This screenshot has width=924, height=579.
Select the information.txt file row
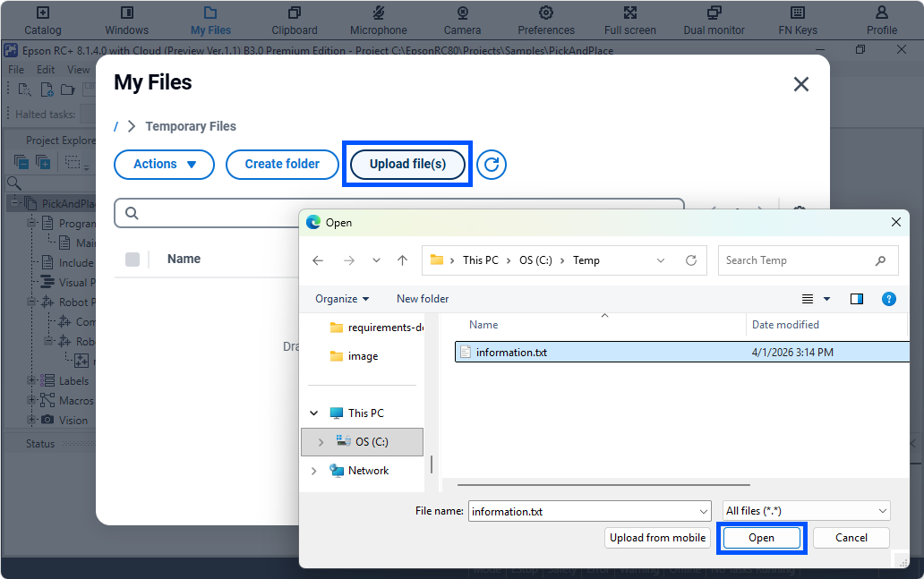pos(681,353)
